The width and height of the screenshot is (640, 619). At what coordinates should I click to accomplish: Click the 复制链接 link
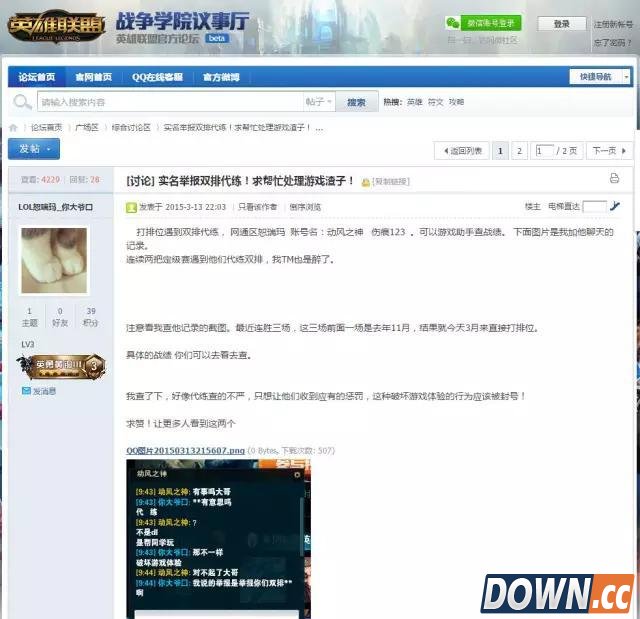coord(391,182)
